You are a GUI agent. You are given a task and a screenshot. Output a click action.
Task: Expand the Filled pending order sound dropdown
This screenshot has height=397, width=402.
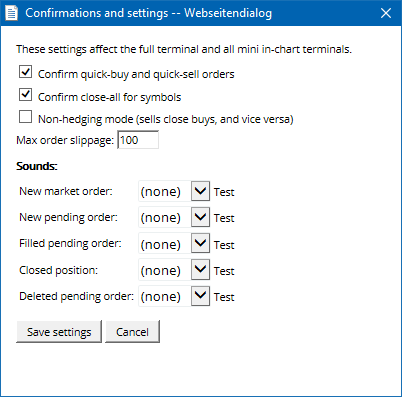174,243
